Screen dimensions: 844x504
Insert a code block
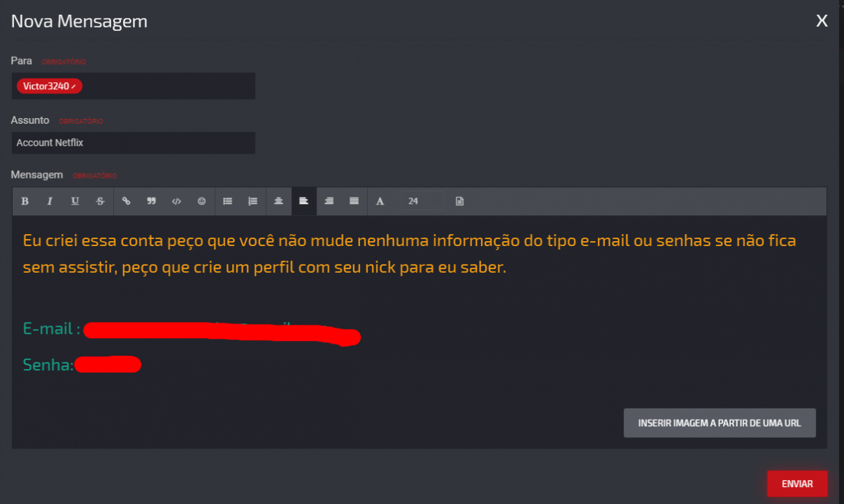(x=177, y=201)
